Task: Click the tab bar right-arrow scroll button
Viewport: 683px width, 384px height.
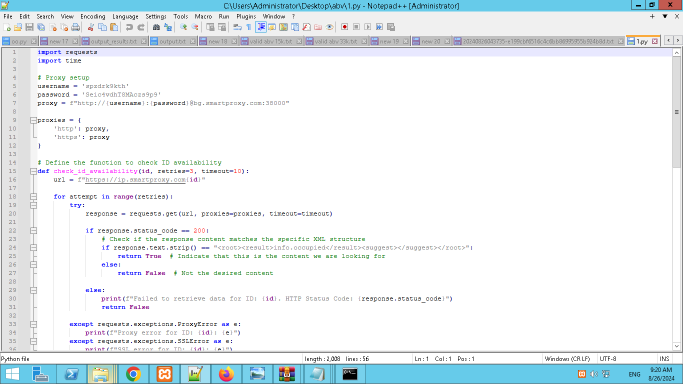Action: (677, 41)
